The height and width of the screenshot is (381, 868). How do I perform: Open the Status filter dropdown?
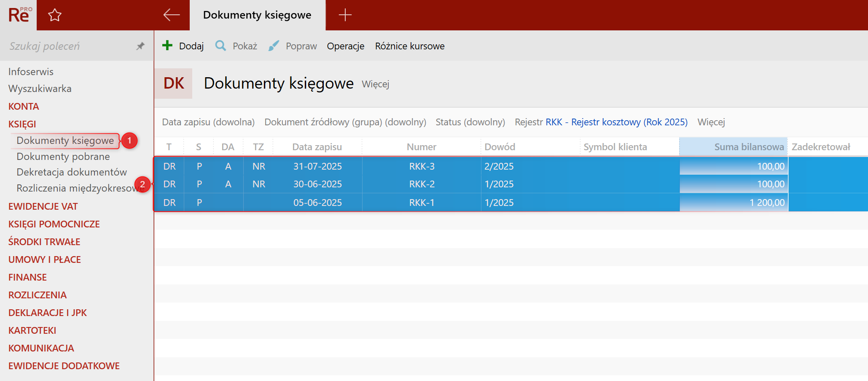(470, 122)
